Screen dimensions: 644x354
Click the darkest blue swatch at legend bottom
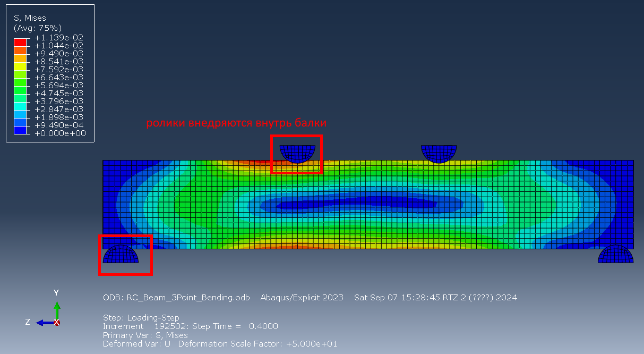[x=20, y=129]
